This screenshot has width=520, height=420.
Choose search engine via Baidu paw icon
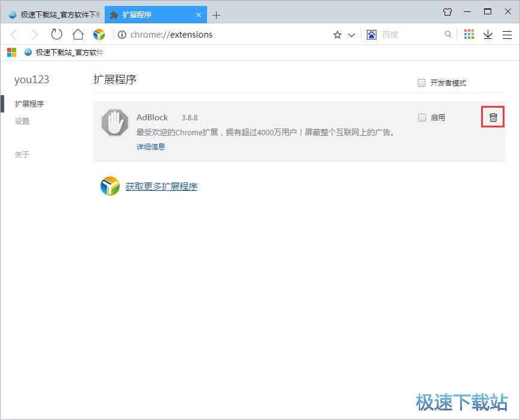coord(372,35)
